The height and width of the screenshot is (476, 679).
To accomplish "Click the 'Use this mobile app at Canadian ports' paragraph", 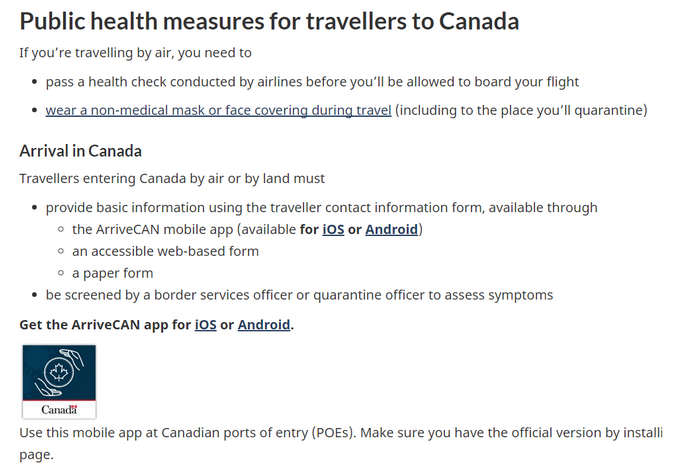I will [x=341, y=444].
